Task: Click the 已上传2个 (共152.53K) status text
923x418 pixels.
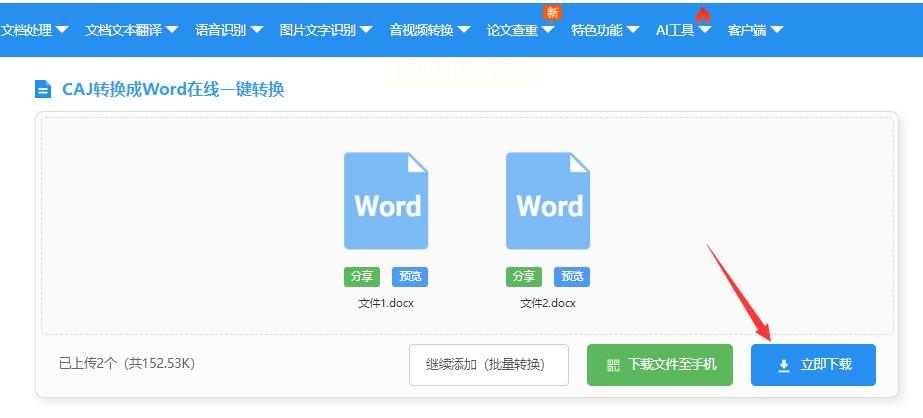Action: point(127,364)
